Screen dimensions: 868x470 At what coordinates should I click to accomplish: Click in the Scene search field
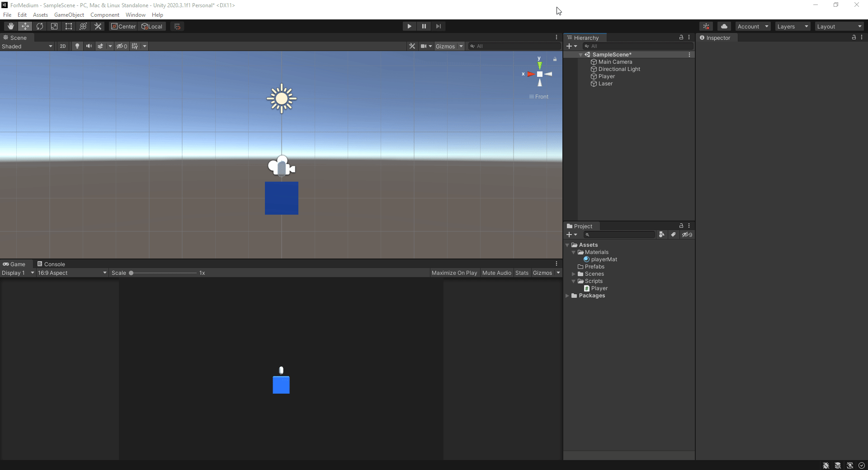pyautogui.click(x=514, y=46)
